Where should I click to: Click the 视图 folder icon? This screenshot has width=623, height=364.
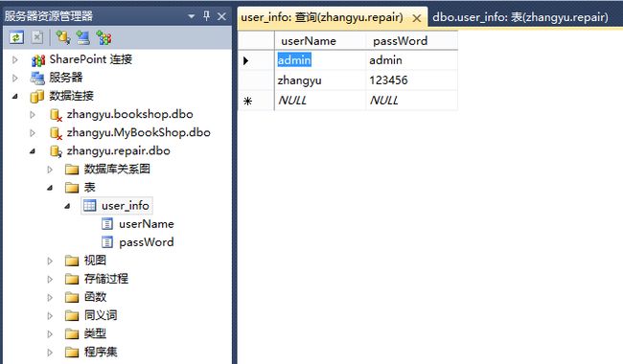coord(72,261)
